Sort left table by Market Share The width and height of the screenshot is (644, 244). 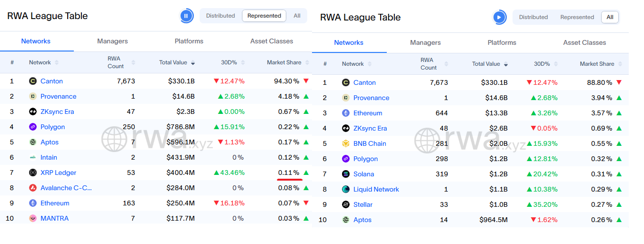point(288,62)
